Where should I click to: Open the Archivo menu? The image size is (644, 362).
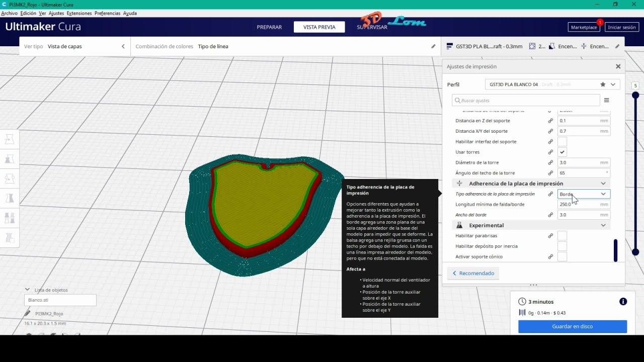(10, 13)
